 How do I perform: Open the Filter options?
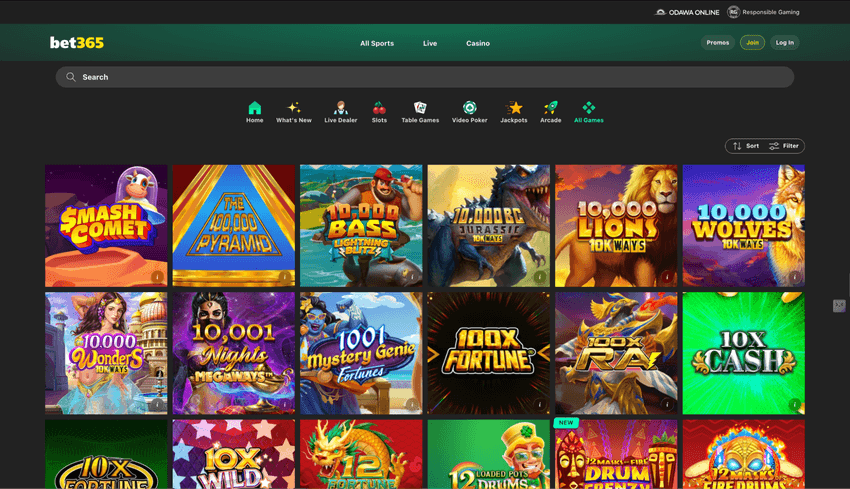[784, 146]
